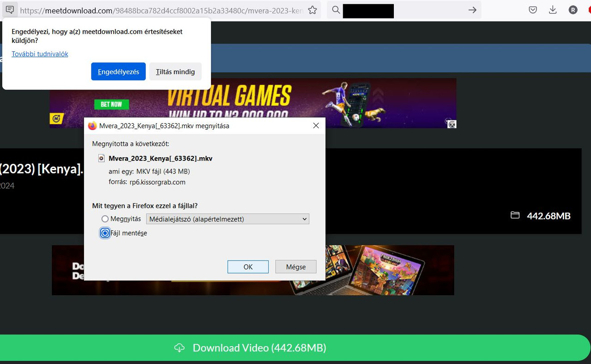
Task: Click the (2023) [Kenya] page title
Action: [x=42, y=168]
